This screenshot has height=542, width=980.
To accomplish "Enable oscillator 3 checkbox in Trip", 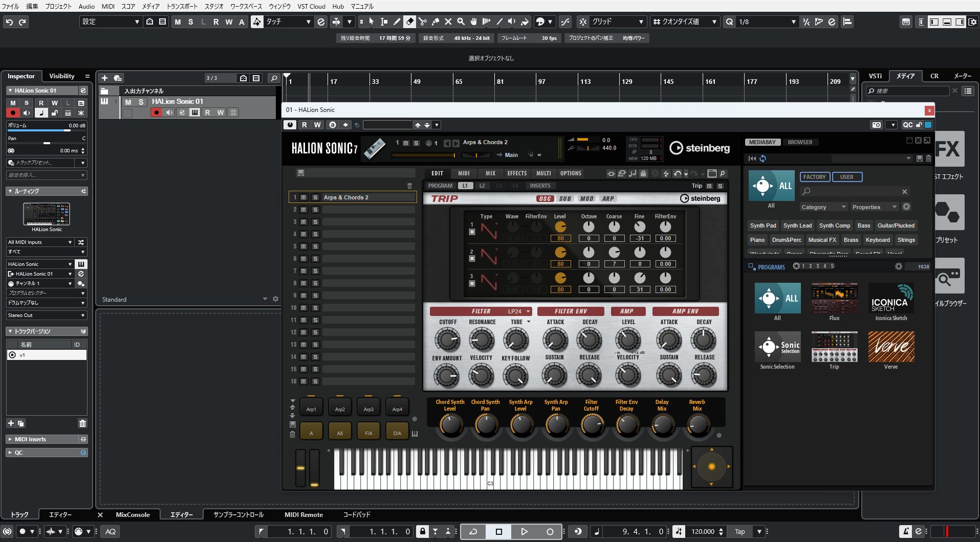I will [x=472, y=283].
